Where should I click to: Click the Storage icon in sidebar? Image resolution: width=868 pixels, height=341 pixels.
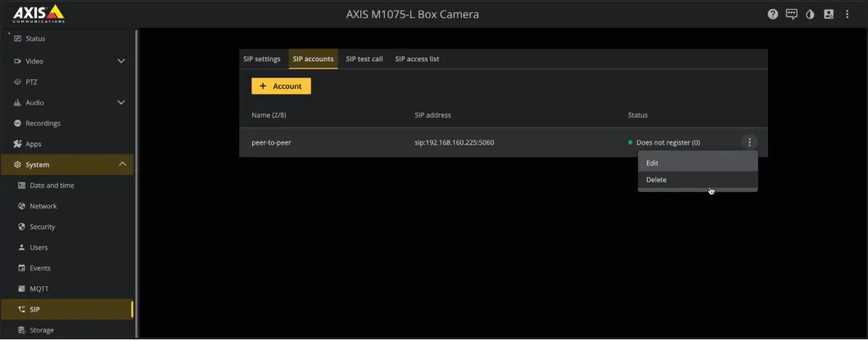pyautogui.click(x=22, y=330)
